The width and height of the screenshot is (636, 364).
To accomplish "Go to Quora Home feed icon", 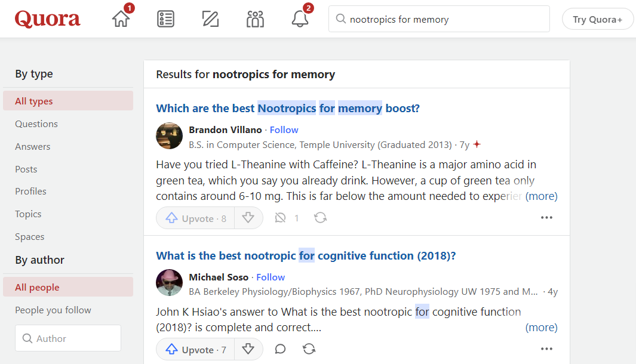I will (x=121, y=19).
